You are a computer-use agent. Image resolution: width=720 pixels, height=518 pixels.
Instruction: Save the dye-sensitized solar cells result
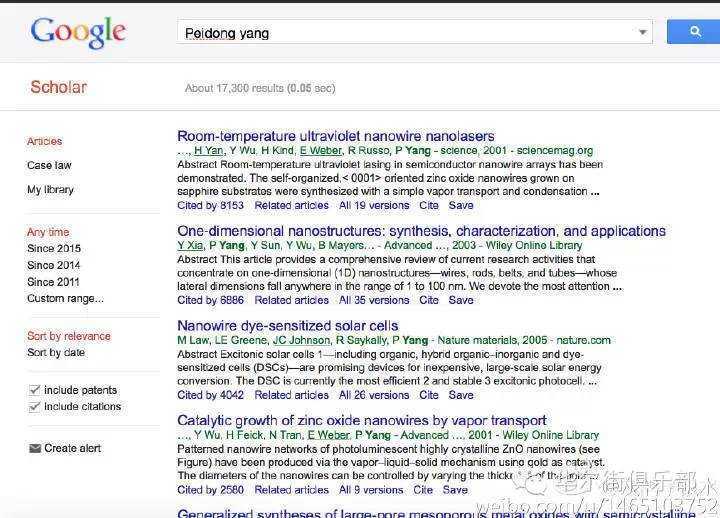pos(461,395)
